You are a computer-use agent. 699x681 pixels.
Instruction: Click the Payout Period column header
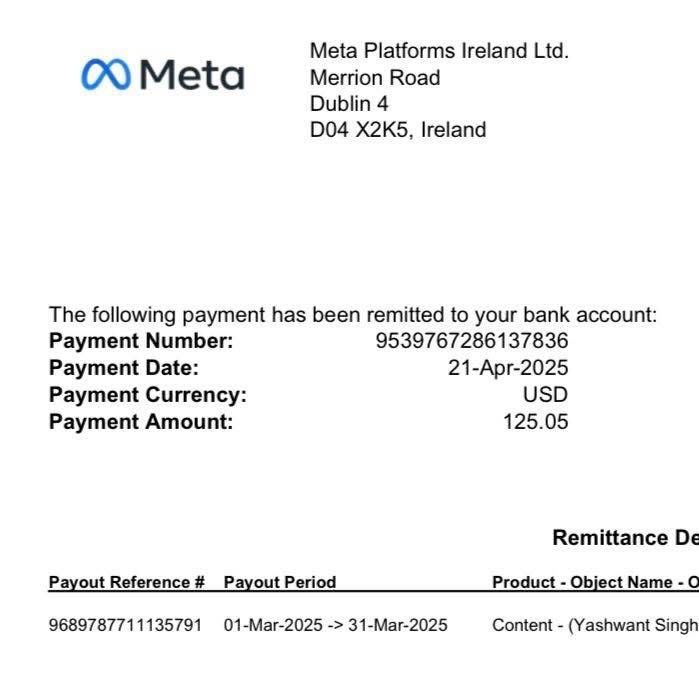click(x=280, y=582)
